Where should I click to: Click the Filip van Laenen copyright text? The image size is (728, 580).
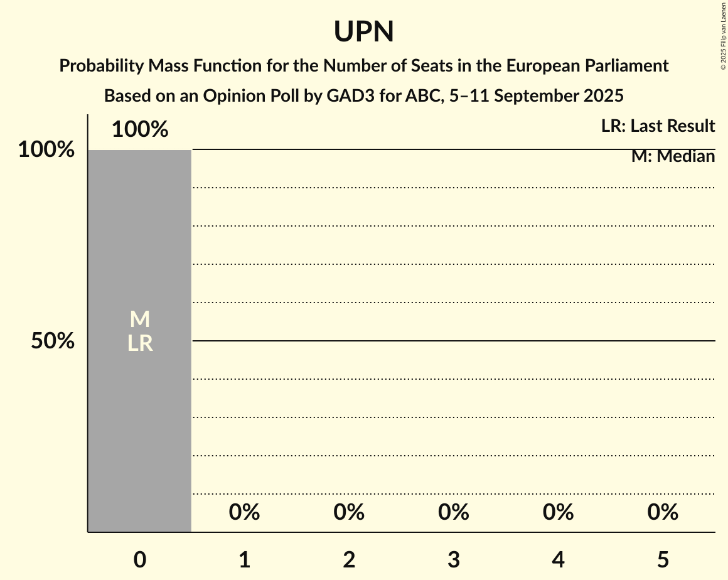click(x=723, y=35)
